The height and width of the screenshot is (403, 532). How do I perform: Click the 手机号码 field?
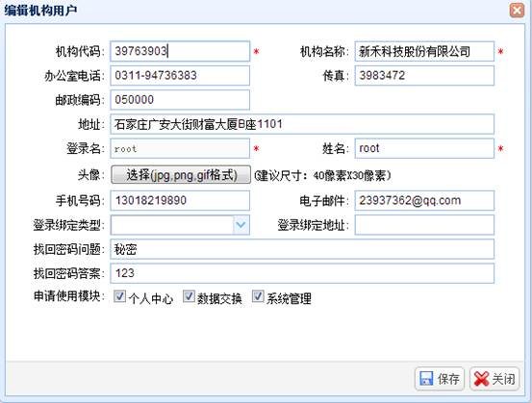[180, 200]
